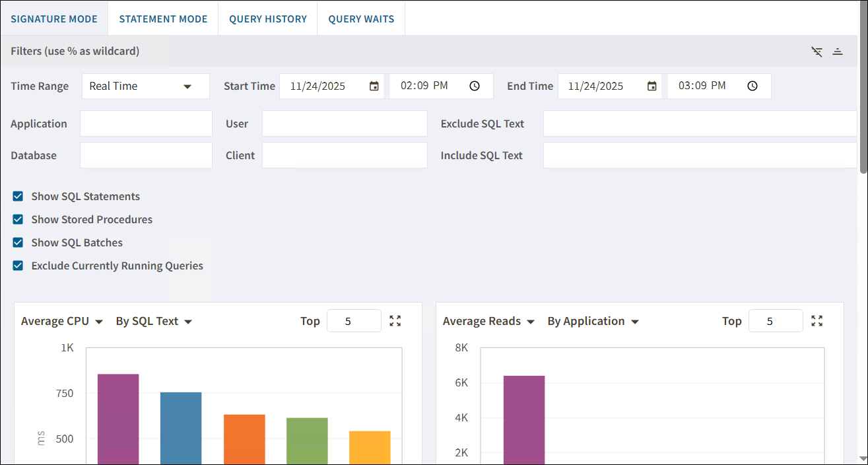The width and height of the screenshot is (868, 465).
Task: Click the Exclude SQL Text field
Action: click(700, 124)
